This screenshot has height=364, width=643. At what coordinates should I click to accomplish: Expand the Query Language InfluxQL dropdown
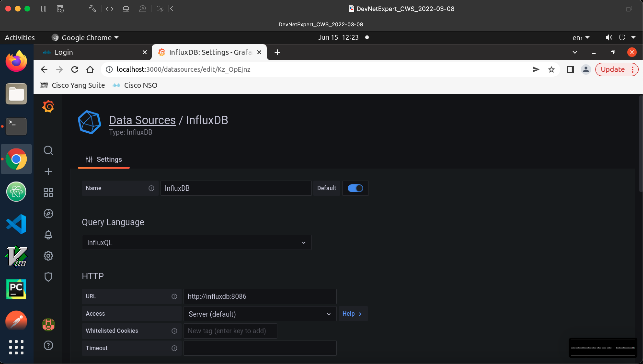click(196, 243)
